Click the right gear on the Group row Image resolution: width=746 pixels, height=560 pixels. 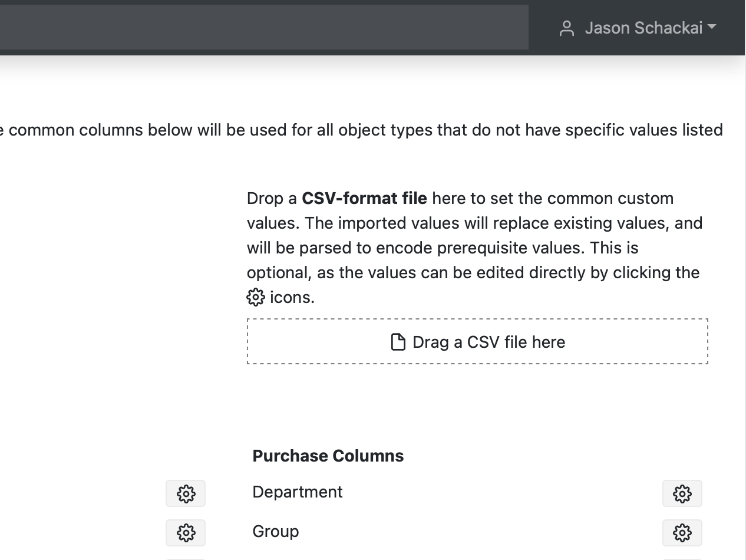682,532
